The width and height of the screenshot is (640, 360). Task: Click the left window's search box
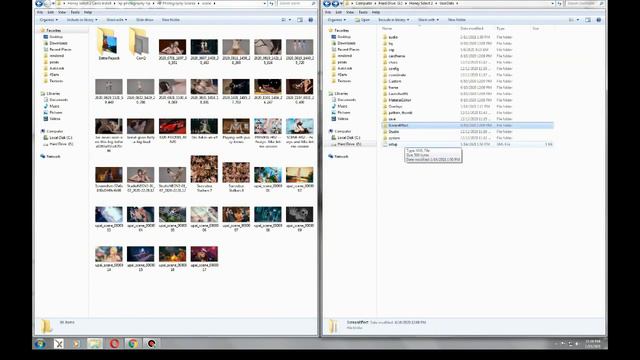[x=297, y=3]
